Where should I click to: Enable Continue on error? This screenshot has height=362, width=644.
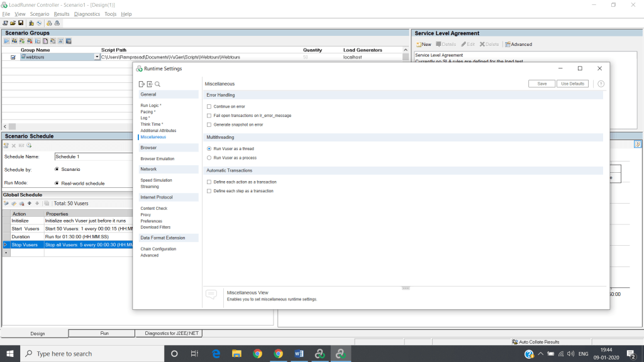210,106
